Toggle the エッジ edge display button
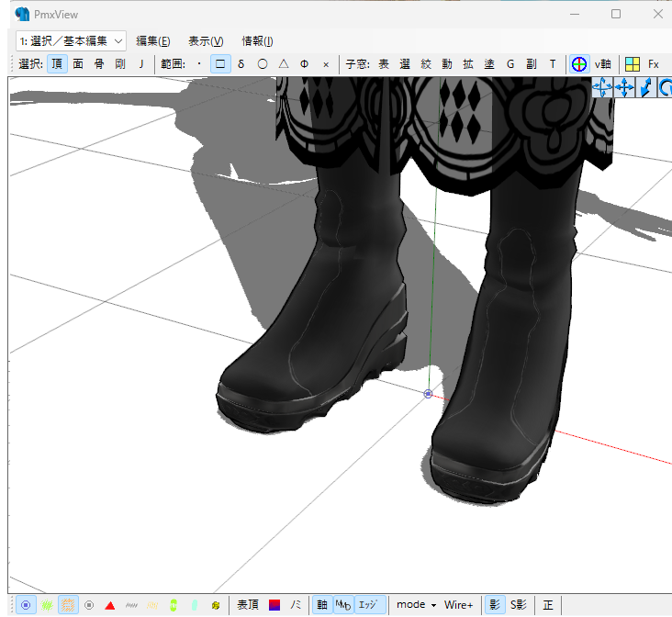 coord(368,605)
